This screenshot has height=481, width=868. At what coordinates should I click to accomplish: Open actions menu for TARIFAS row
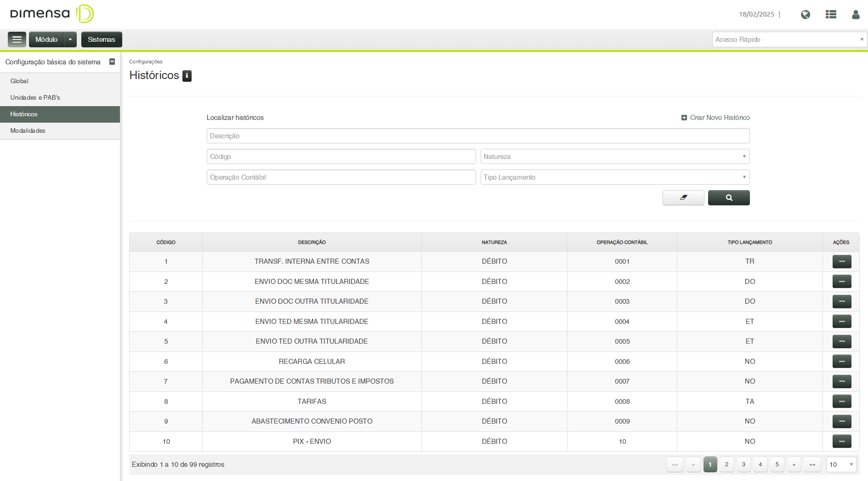[841, 402]
